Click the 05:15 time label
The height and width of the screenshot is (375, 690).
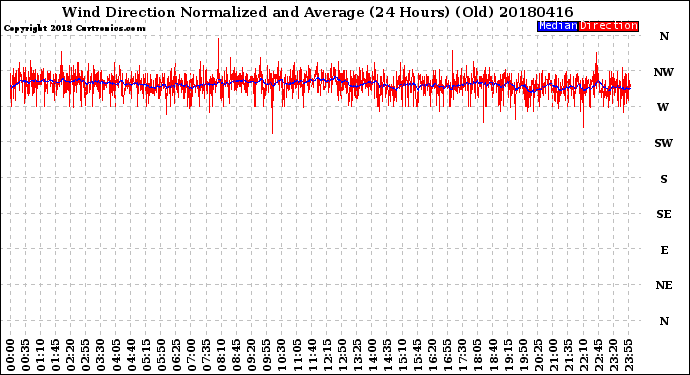click(x=146, y=355)
